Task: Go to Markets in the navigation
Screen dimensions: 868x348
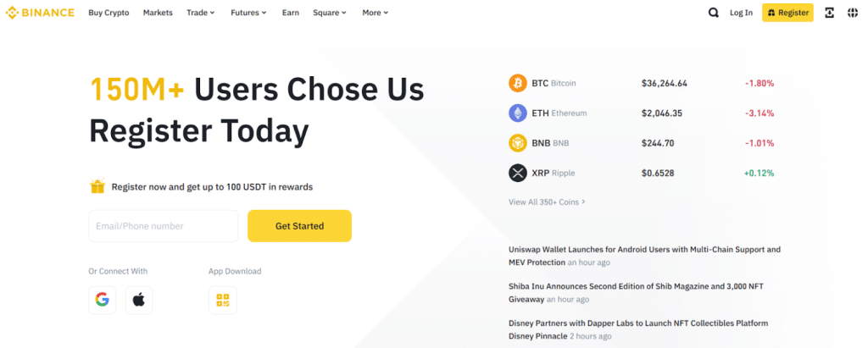Action: [x=158, y=13]
